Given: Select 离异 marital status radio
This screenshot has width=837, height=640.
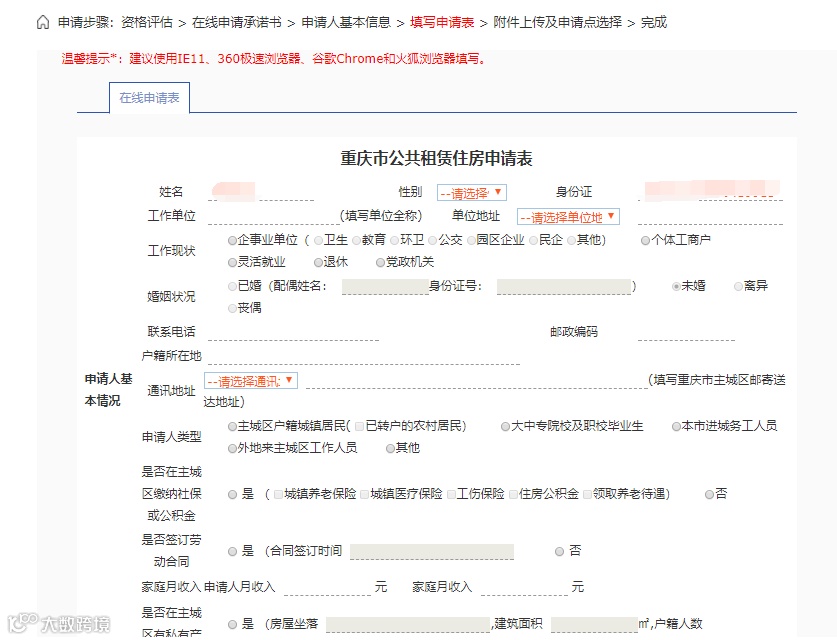Looking at the screenshot, I should [x=738, y=287].
